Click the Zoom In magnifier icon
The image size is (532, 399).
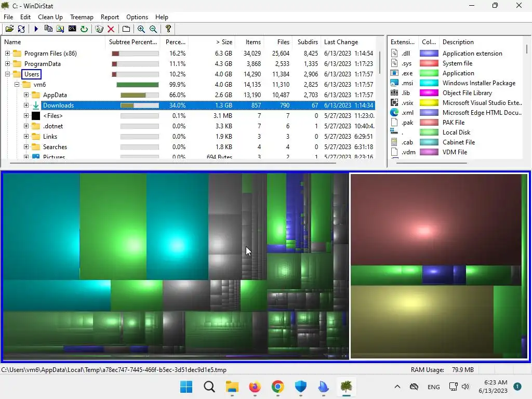tap(141, 29)
